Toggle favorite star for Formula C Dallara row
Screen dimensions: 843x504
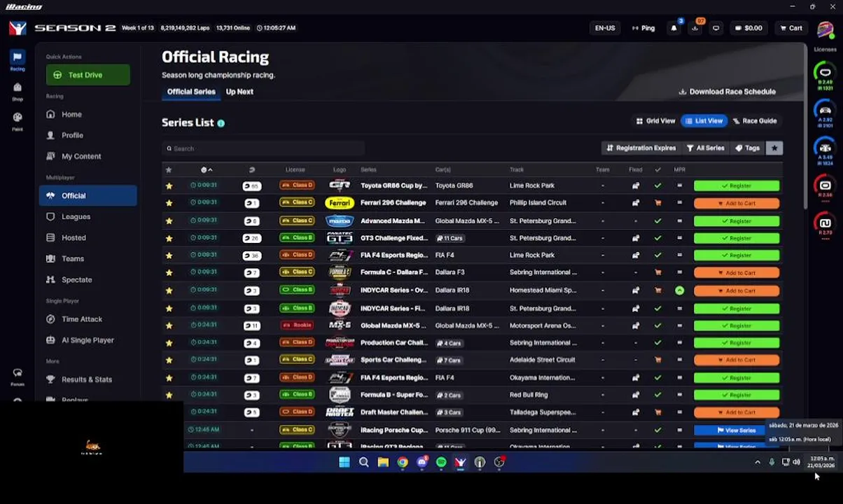[169, 272]
